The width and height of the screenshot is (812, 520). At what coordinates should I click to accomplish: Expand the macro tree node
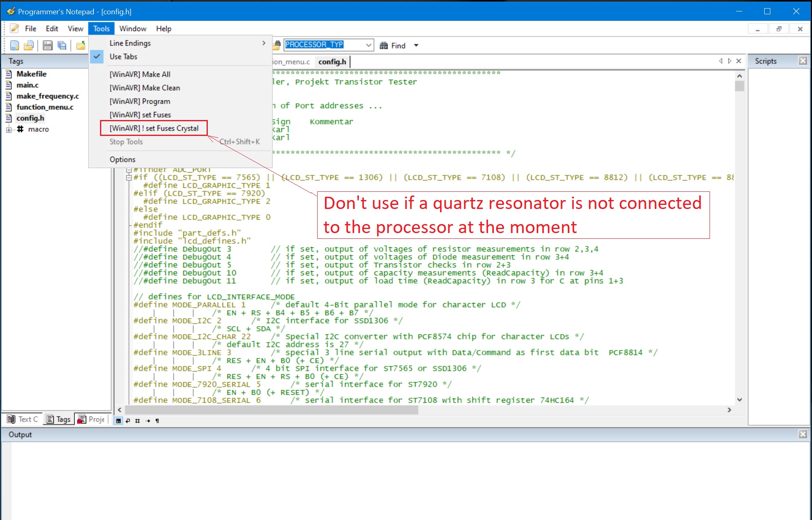coord(9,130)
